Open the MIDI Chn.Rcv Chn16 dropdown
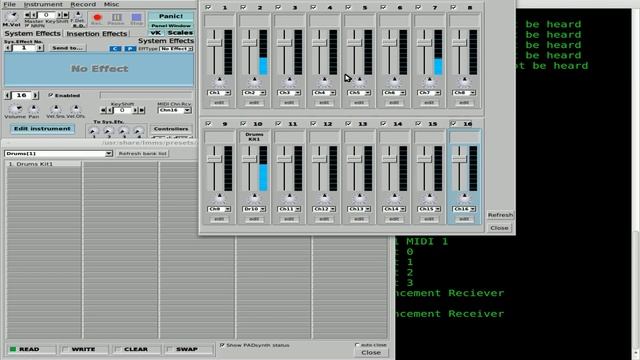Image resolution: width=640 pixels, height=360 pixels. tap(175, 110)
